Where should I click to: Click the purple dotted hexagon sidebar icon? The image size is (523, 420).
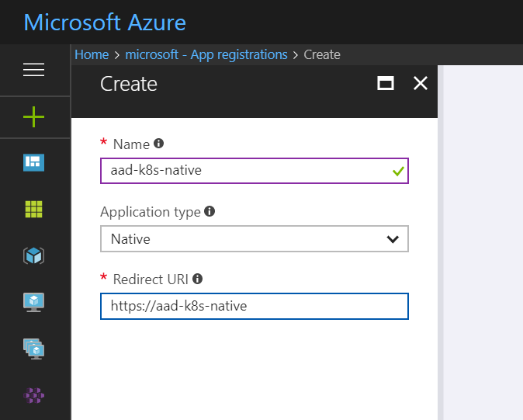(x=33, y=395)
